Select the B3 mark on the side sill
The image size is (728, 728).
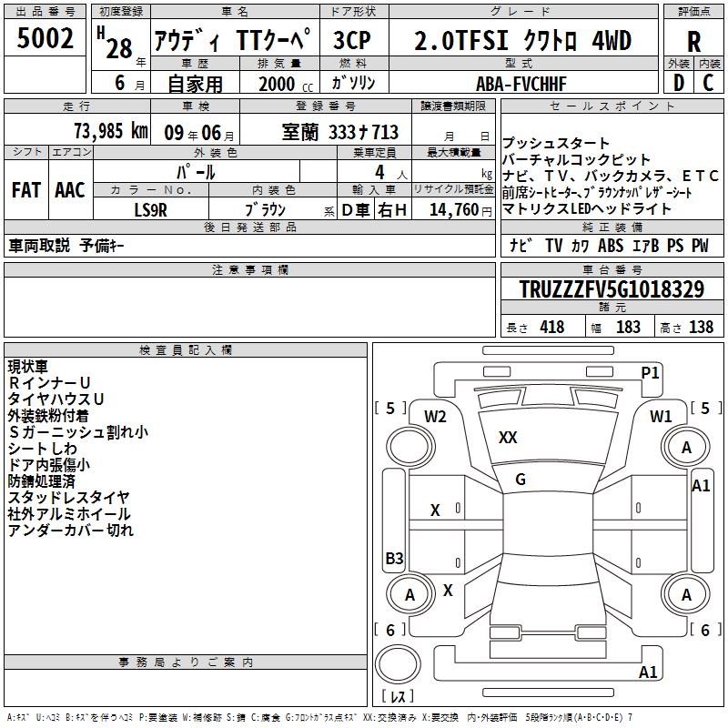coord(394,558)
